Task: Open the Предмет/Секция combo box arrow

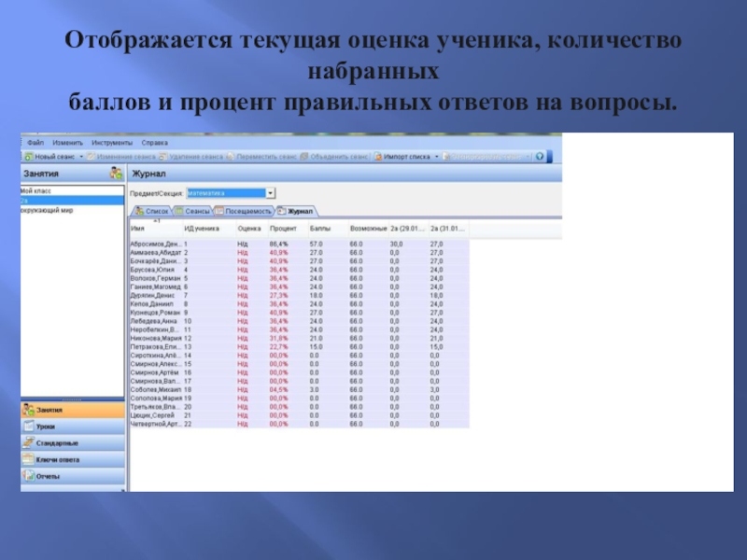Action: click(x=270, y=193)
